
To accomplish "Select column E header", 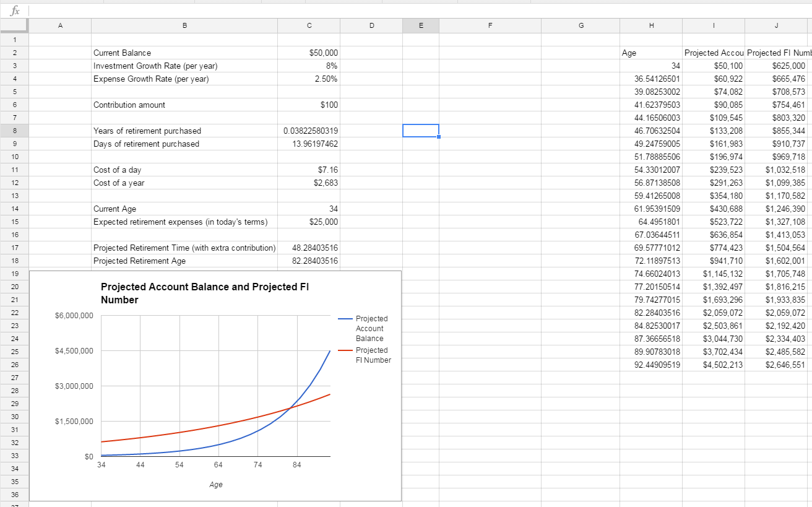I will pos(421,25).
